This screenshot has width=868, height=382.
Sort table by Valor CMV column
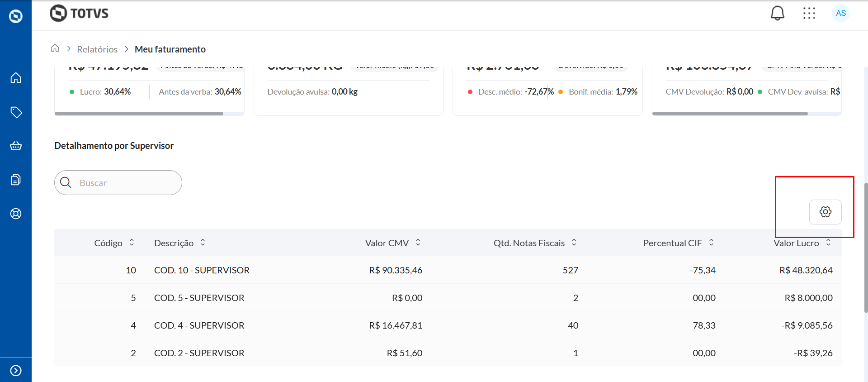418,243
